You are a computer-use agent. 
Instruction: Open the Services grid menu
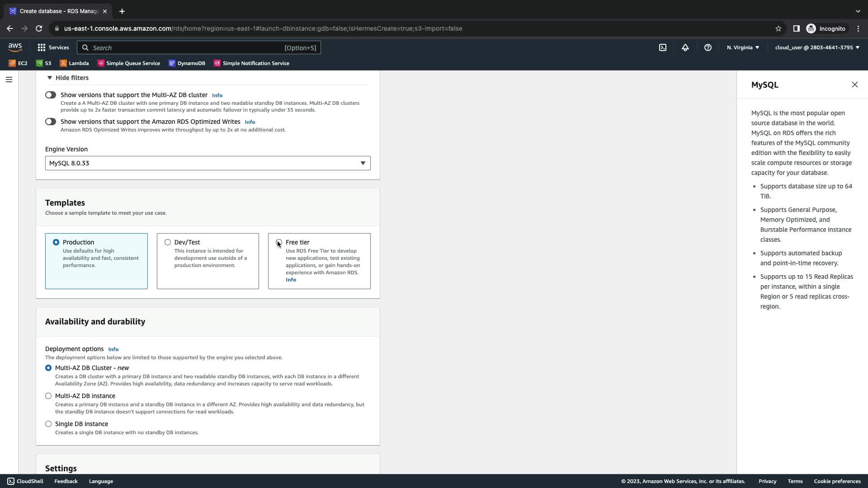[53, 47]
